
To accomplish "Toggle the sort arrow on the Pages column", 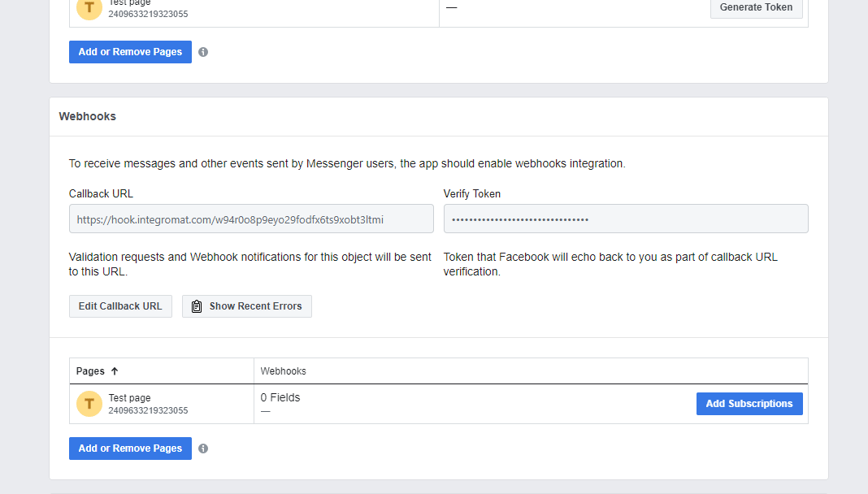I will 115,371.
